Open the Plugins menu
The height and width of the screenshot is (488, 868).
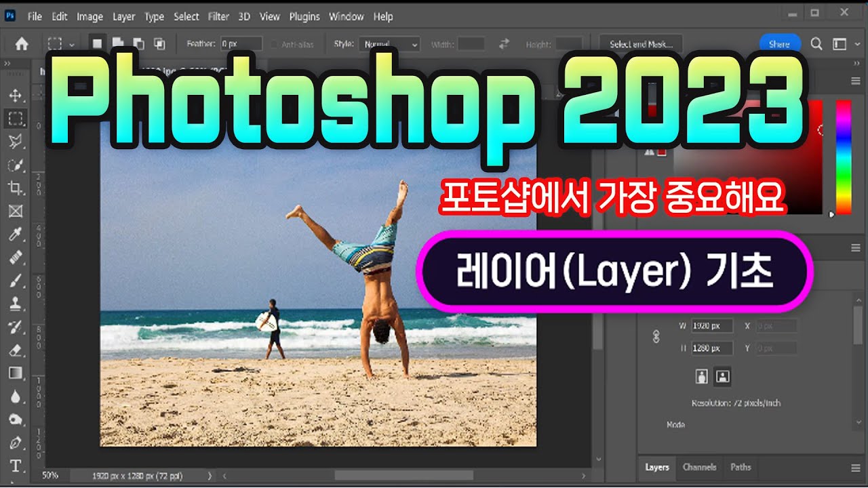304,16
